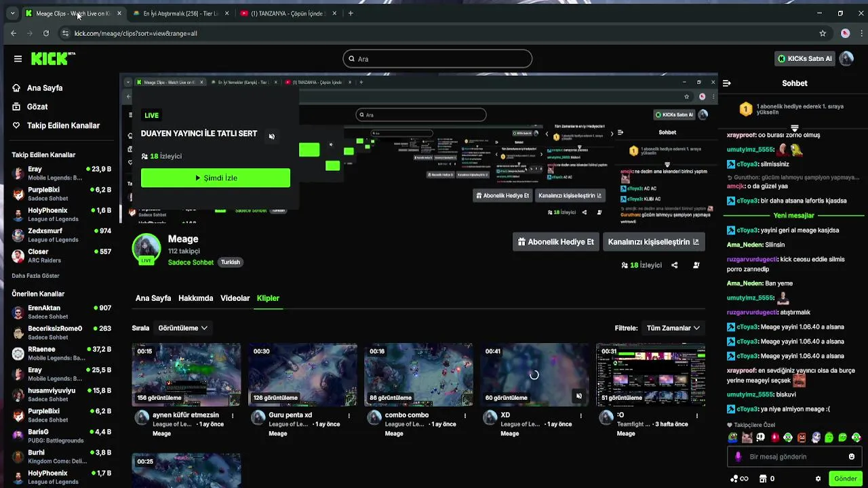Image resolution: width=868 pixels, height=488 pixels.
Task: Open Chrome profile avatar in toolbar
Action: (x=845, y=33)
